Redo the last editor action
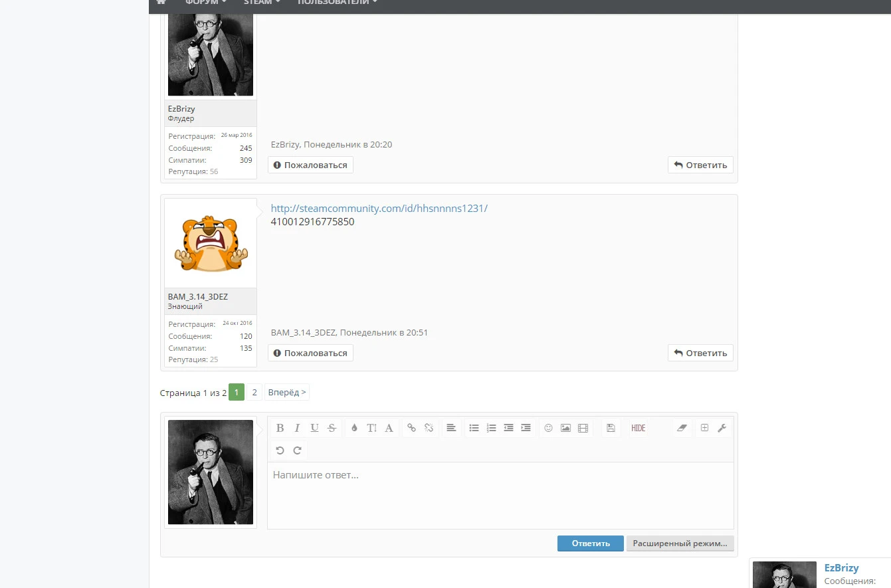The image size is (891, 588). pyautogui.click(x=297, y=450)
